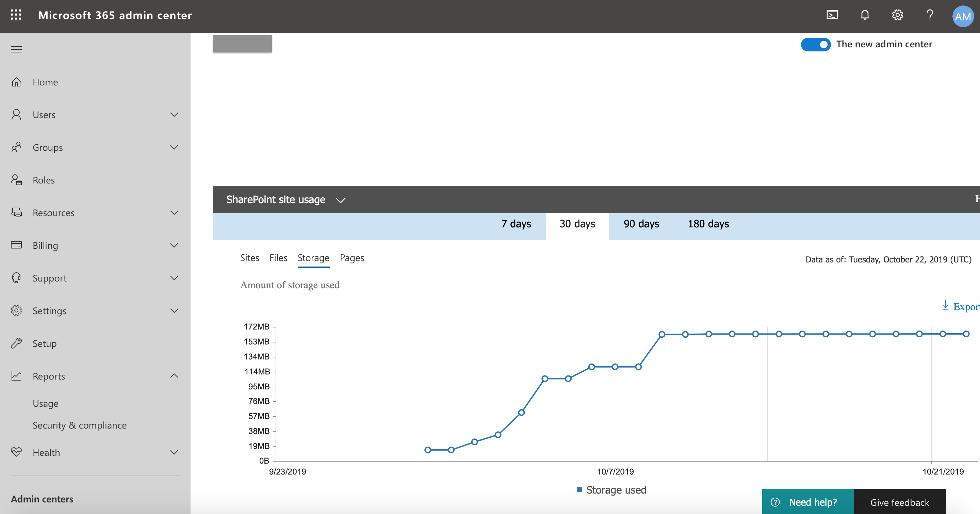This screenshot has height=514, width=980.
Task: Open the help question mark icon
Action: point(930,15)
